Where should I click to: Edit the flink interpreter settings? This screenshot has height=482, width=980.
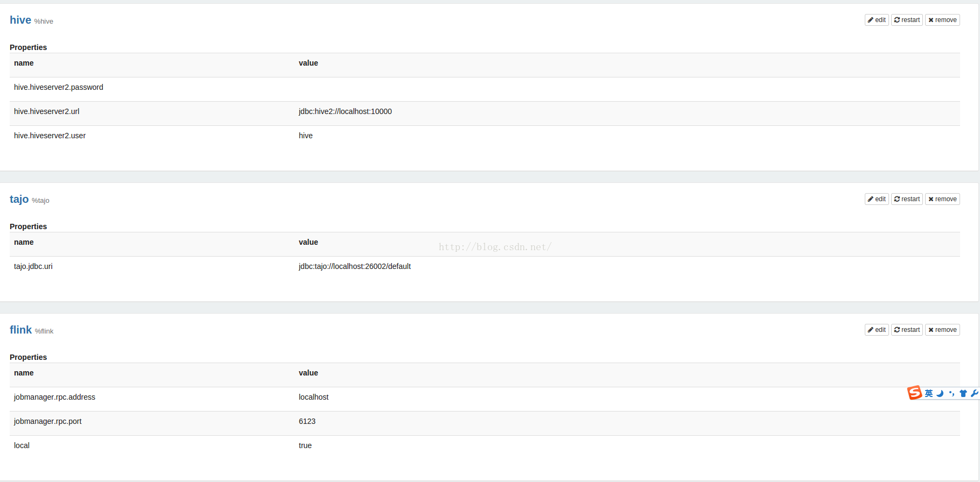877,330
